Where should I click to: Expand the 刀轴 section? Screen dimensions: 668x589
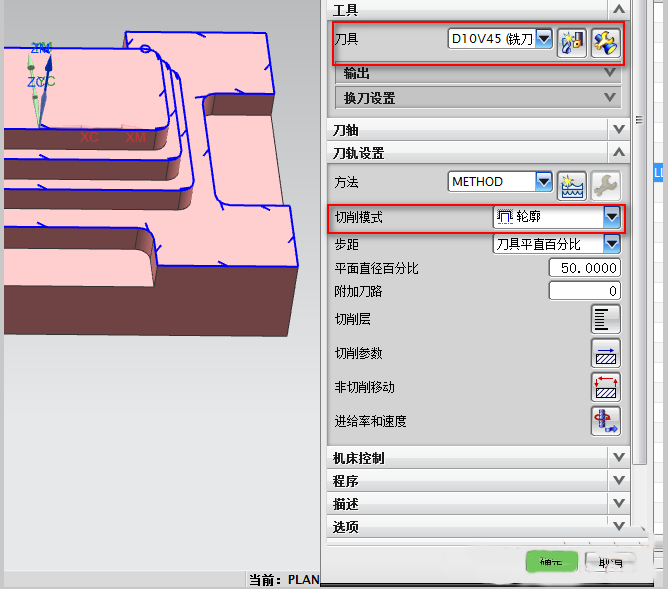pos(618,130)
